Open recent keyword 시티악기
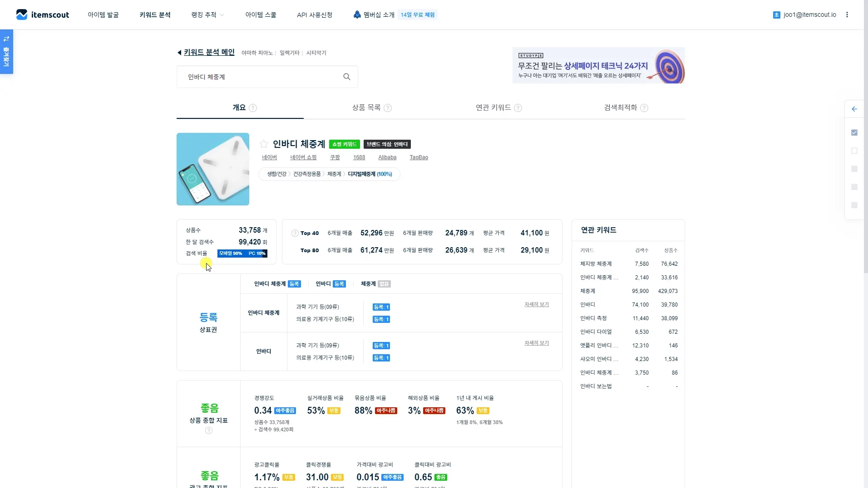Screen dimensions: 868x488 click(316, 53)
